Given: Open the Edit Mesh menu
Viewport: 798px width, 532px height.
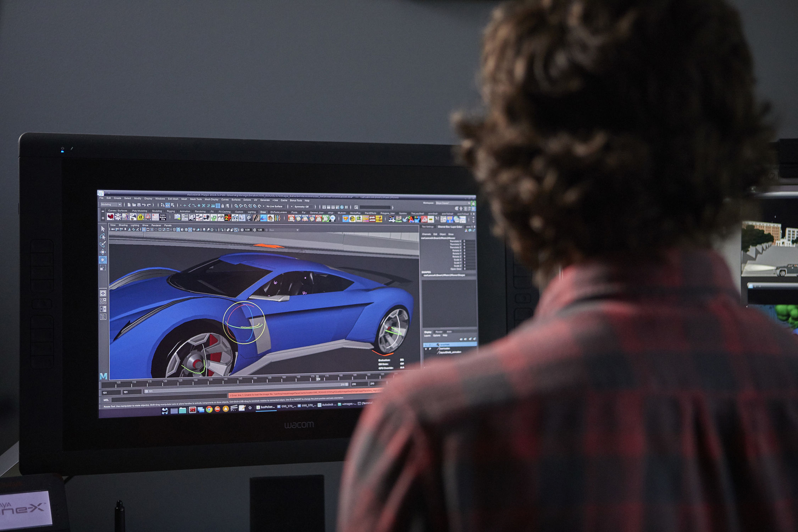Looking at the screenshot, I should (x=173, y=199).
